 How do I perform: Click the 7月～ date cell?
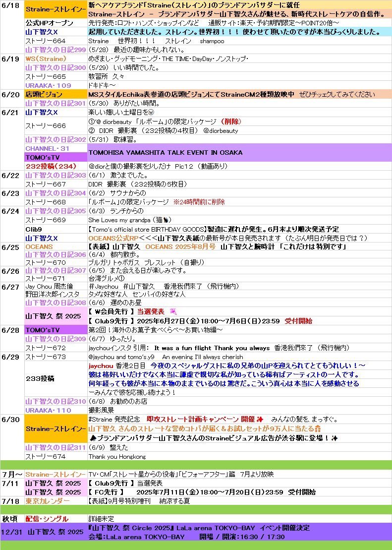tap(12, 475)
